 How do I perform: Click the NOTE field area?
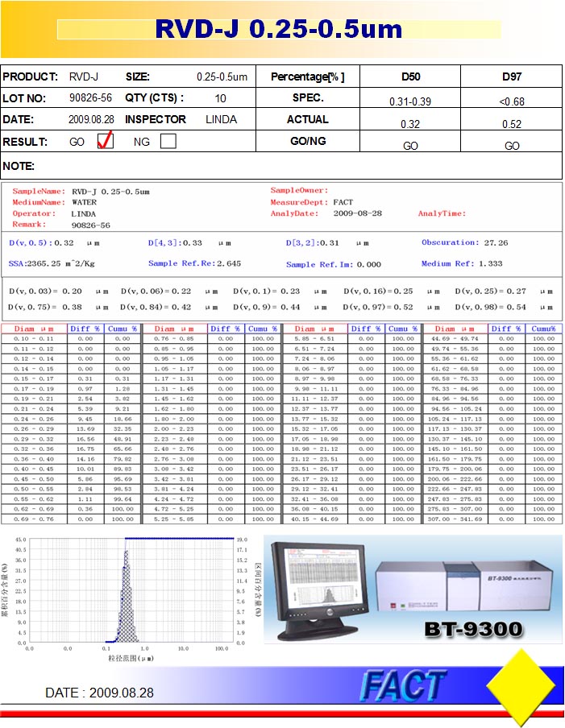[x=281, y=166]
